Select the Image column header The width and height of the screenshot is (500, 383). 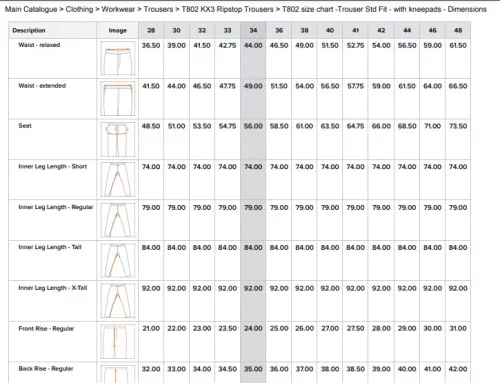coord(118,30)
